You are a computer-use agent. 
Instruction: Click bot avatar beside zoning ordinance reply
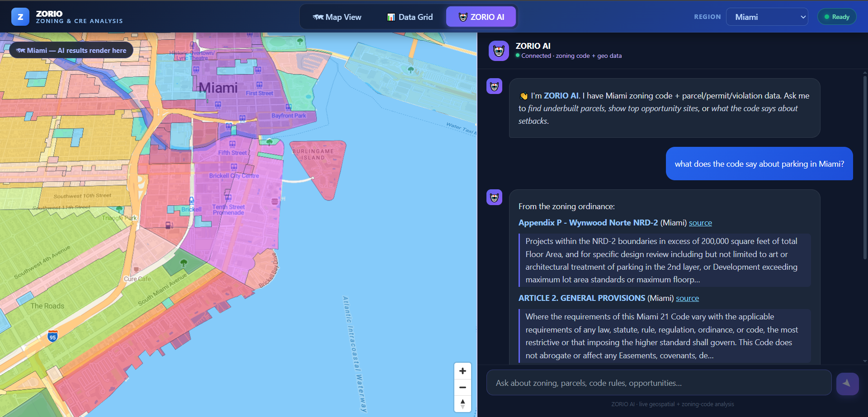[x=494, y=197]
